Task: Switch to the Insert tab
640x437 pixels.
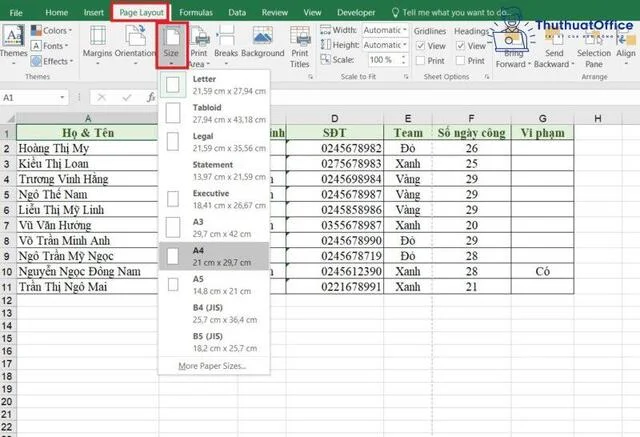Action: [93, 13]
